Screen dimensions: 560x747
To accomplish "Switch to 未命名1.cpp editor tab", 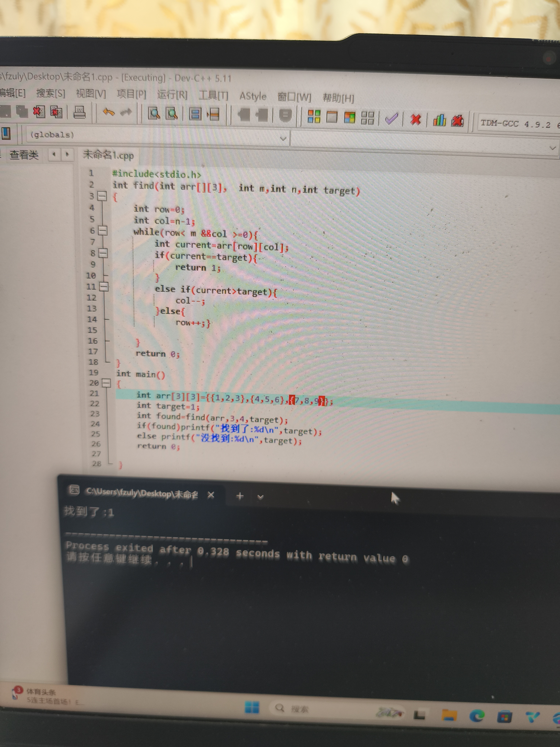I will [108, 155].
